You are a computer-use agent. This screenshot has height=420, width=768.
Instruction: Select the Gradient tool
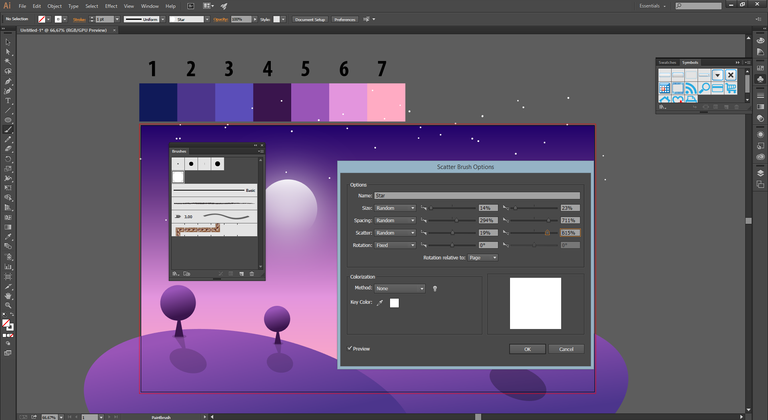[8, 227]
